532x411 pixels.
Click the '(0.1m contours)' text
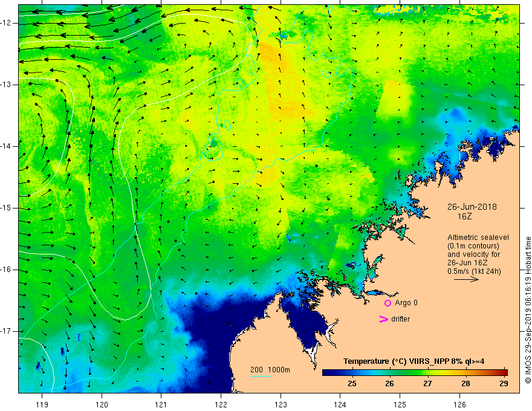(473, 246)
